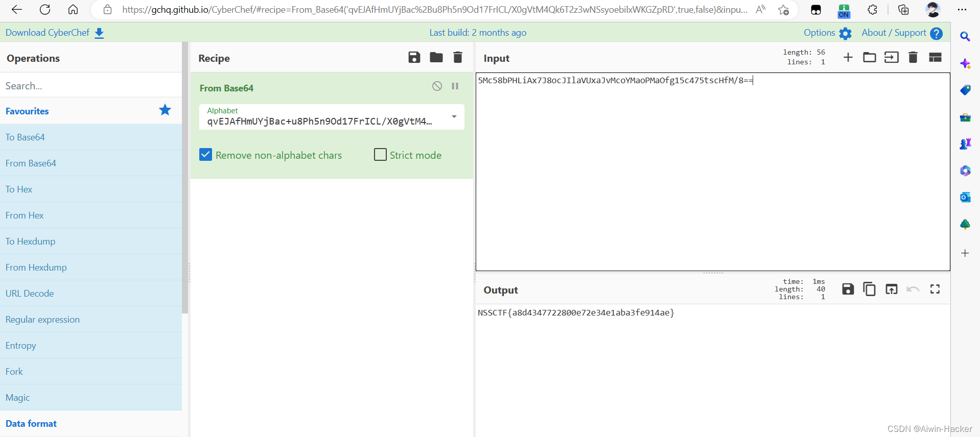Refresh the browser page
Image resolution: width=980 pixels, height=437 pixels.
pyautogui.click(x=45, y=9)
